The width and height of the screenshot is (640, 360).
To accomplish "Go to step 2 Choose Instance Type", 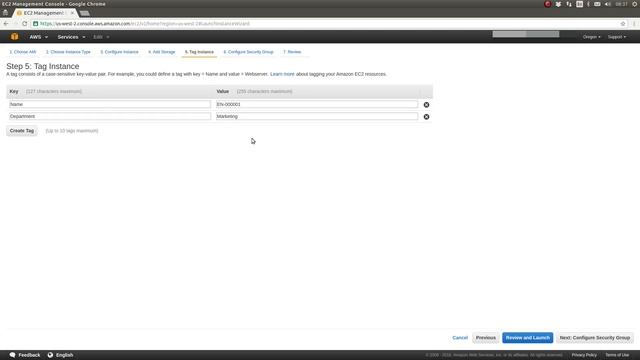I will pyautogui.click(x=68, y=52).
